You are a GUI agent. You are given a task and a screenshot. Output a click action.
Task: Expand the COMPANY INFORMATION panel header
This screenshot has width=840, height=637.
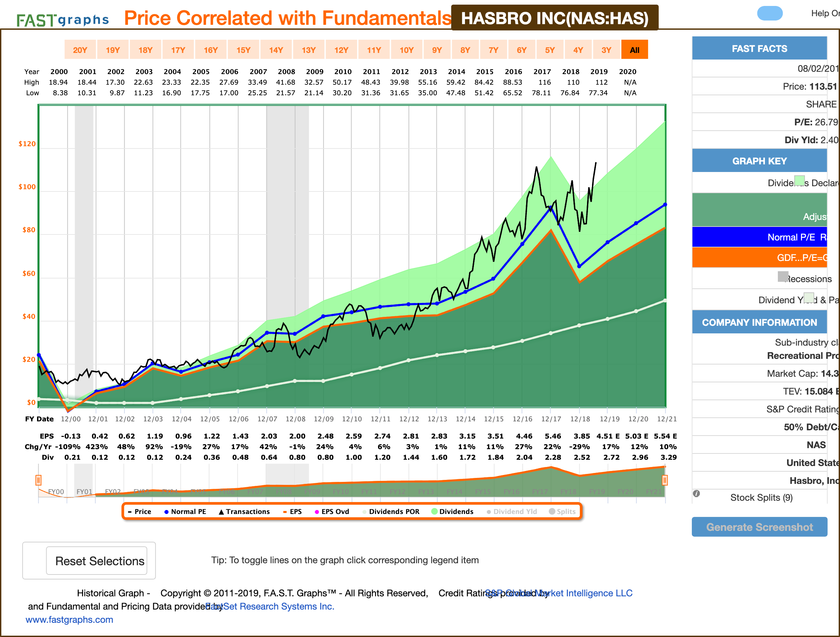(760, 322)
